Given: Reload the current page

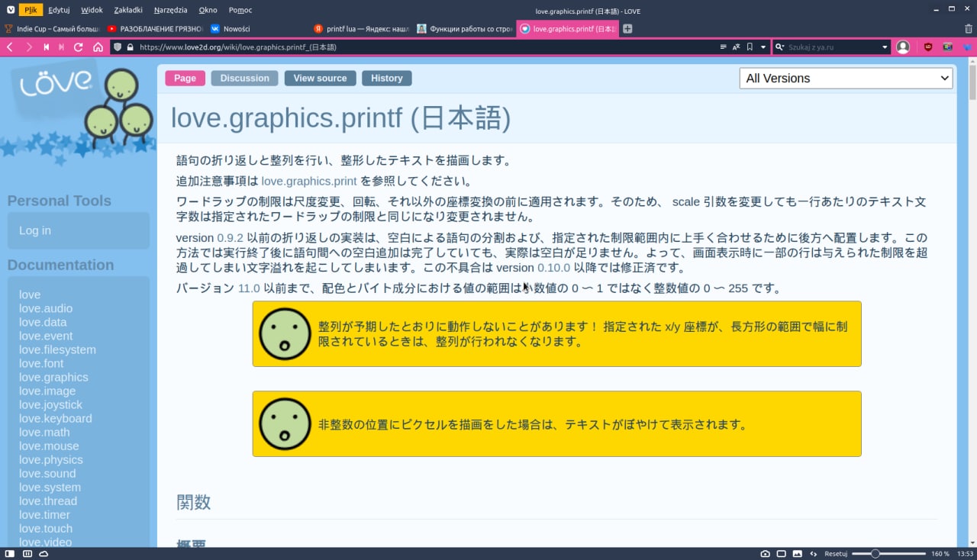Looking at the screenshot, I should [78, 47].
